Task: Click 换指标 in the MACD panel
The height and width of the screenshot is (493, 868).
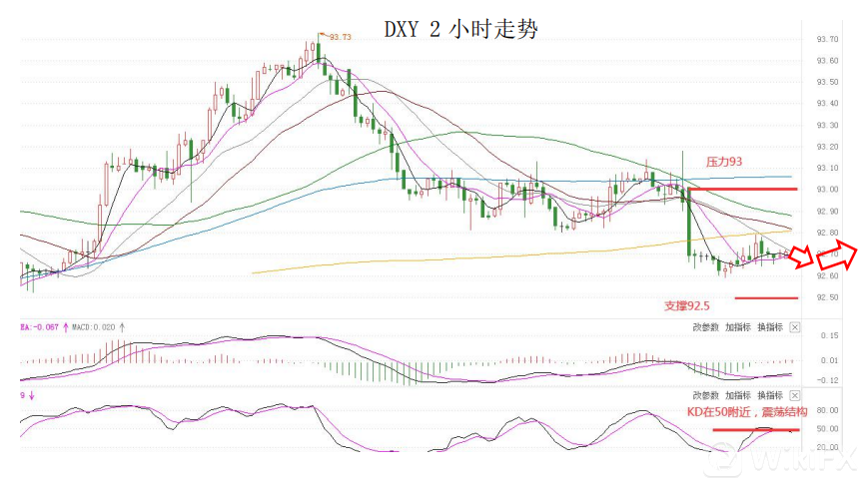Action: [769, 326]
